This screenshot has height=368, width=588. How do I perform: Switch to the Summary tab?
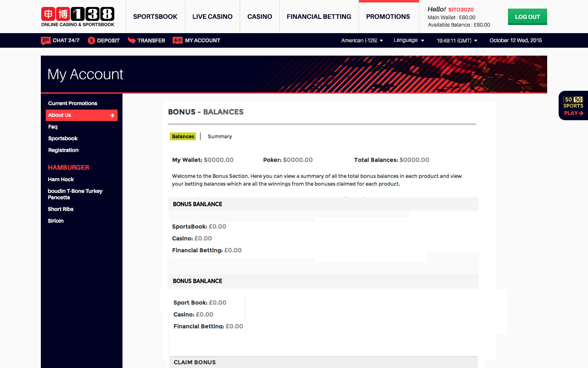tap(220, 137)
